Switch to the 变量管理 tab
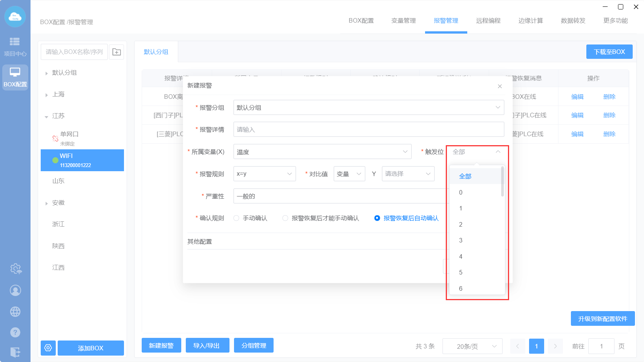Viewport: 644px width, 362px height. [x=403, y=21]
